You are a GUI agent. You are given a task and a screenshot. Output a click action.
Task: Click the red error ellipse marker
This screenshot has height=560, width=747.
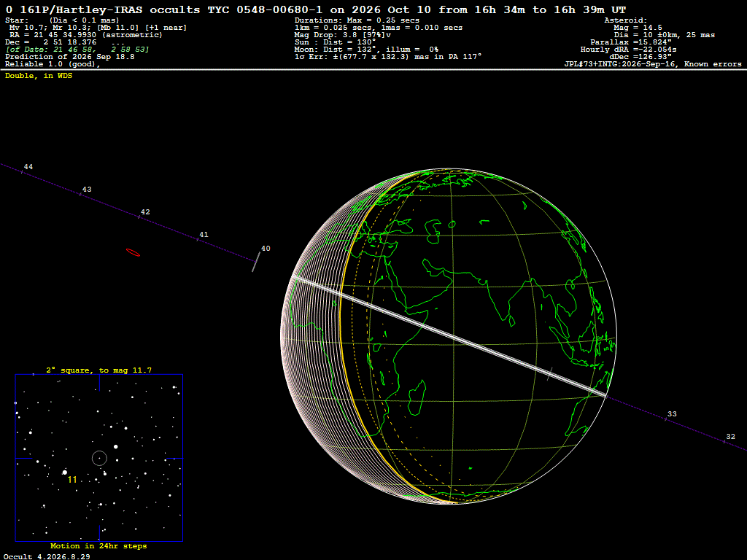pyautogui.click(x=133, y=252)
